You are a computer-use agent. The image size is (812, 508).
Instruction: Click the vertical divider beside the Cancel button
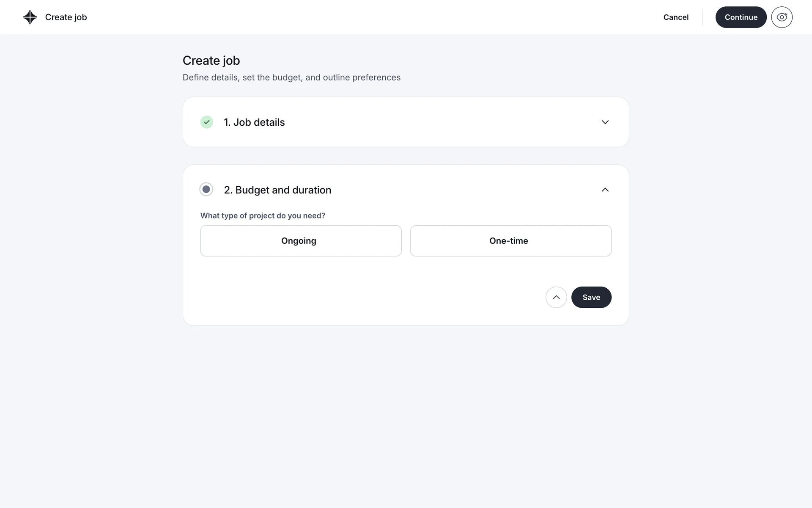[702, 17]
